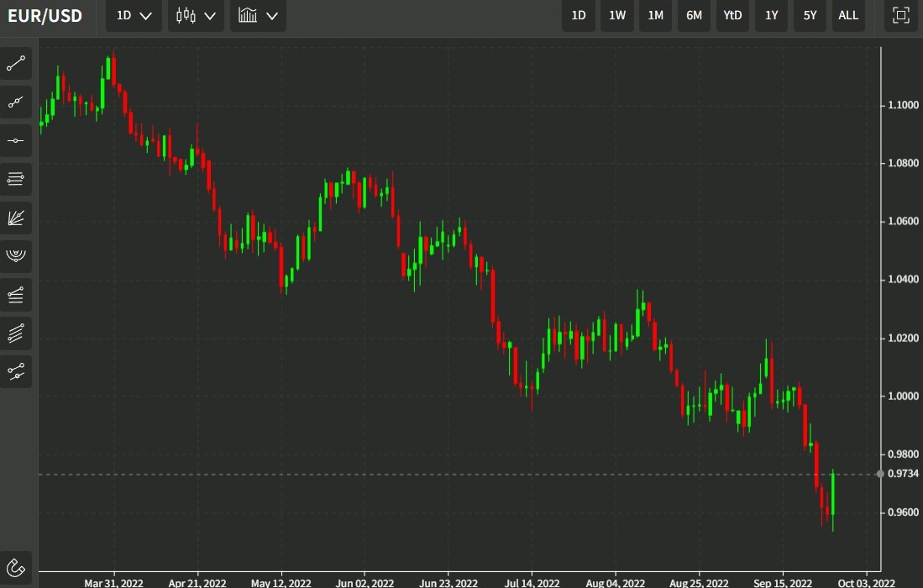Screen dimensions: 923x588
Task: Select the horizontal line drawing tool
Action: 16,140
